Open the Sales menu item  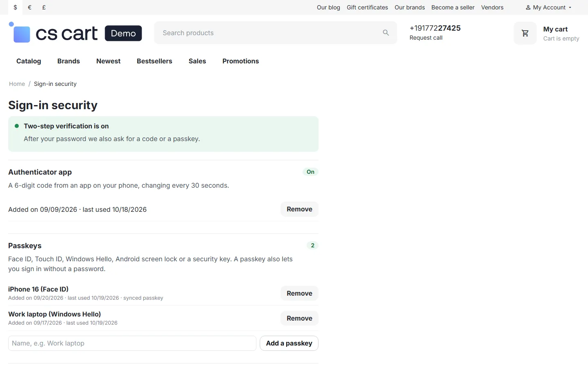[197, 61]
